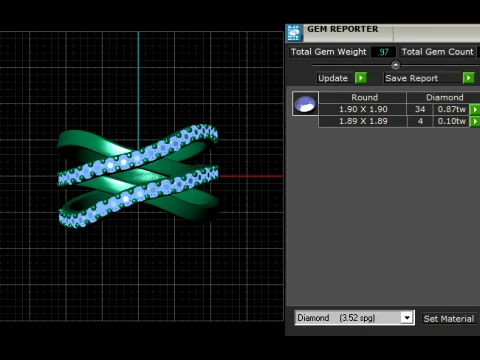This screenshot has width=480, height=360.
Task: Click the 0.87tw weight cell
Action: (x=451, y=109)
